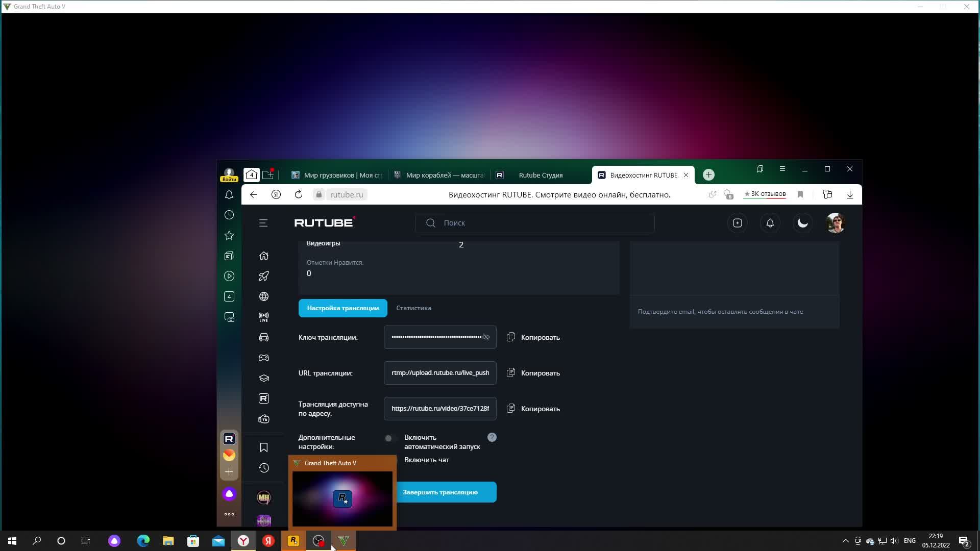Click the upload video plus icon

pos(738,223)
